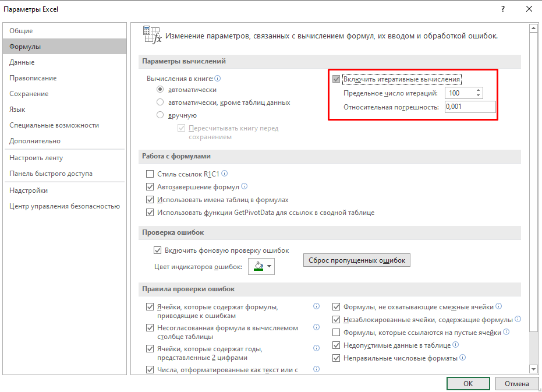Click the Относительная погрешность input field
This screenshot has height=392, width=542.
click(x=470, y=107)
